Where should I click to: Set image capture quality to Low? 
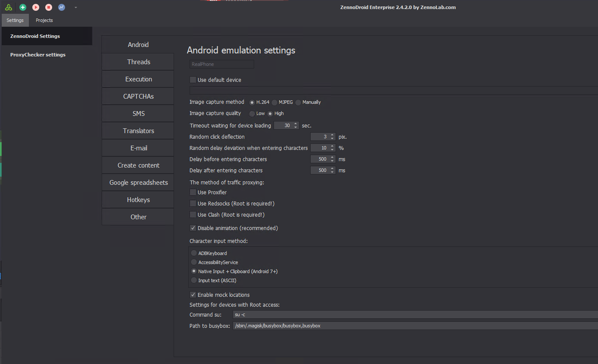(x=252, y=114)
